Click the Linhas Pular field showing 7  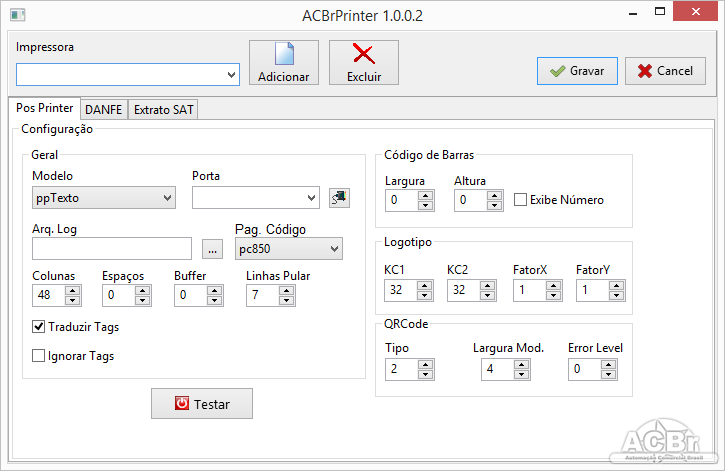click(263, 295)
